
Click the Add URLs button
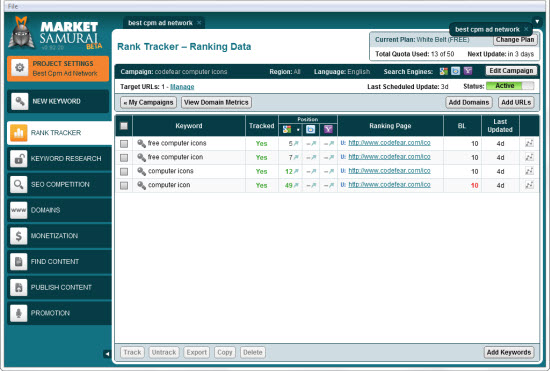516,102
